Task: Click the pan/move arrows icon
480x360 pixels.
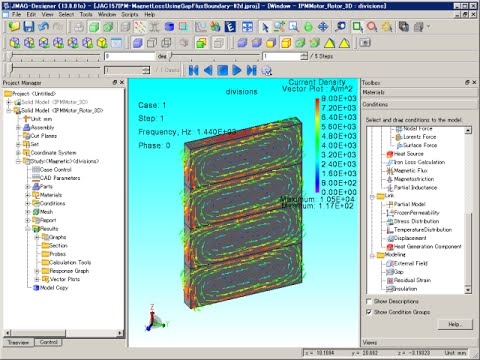Action: 323,27
